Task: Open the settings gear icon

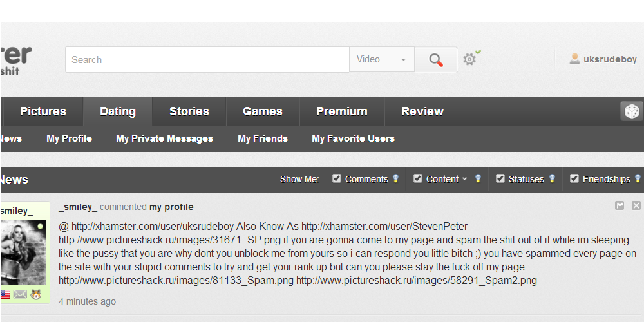Action: pyautogui.click(x=469, y=59)
